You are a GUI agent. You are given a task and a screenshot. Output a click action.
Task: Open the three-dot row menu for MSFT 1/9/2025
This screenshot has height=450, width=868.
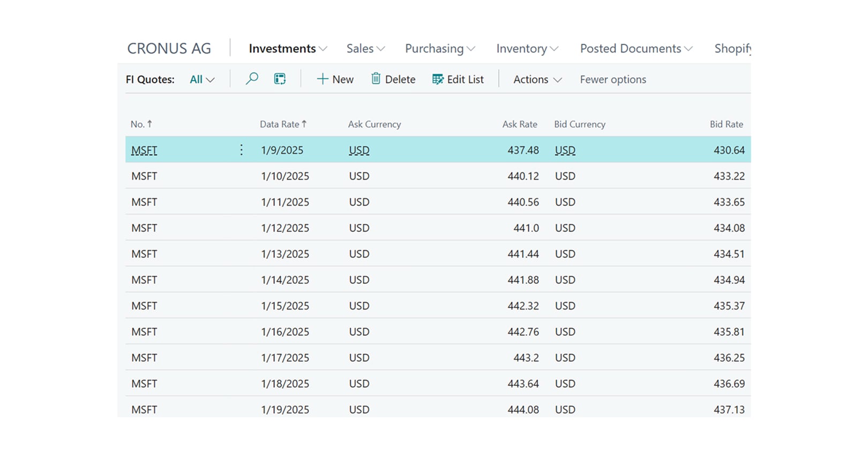(x=241, y=150)
